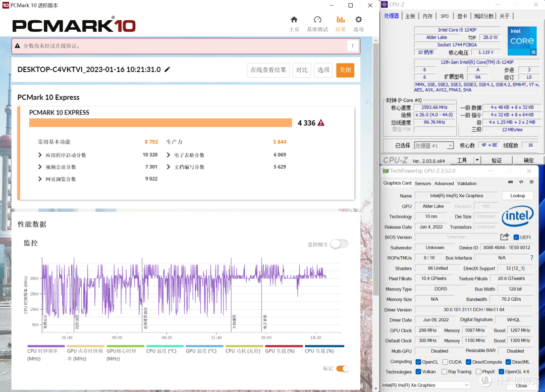Click the document writing marker line on chart
This screenshot has height=392, width=545.
tap(231, 295)
